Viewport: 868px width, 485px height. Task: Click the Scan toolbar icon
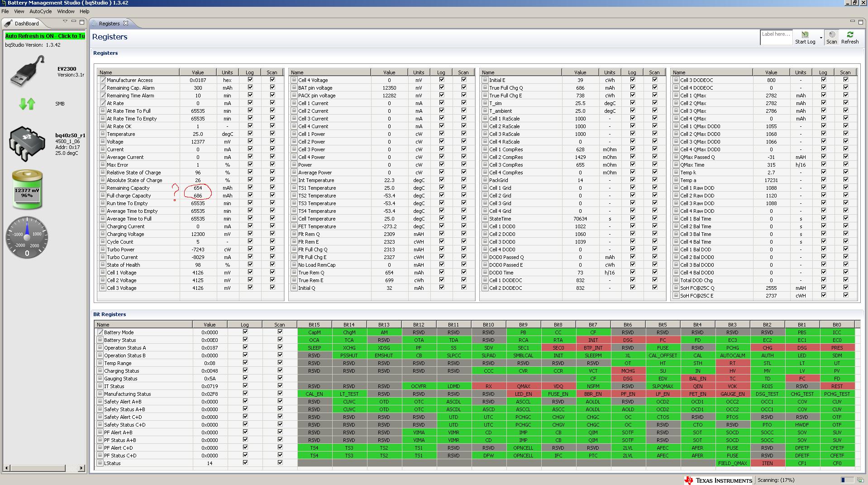coord(832,34)
